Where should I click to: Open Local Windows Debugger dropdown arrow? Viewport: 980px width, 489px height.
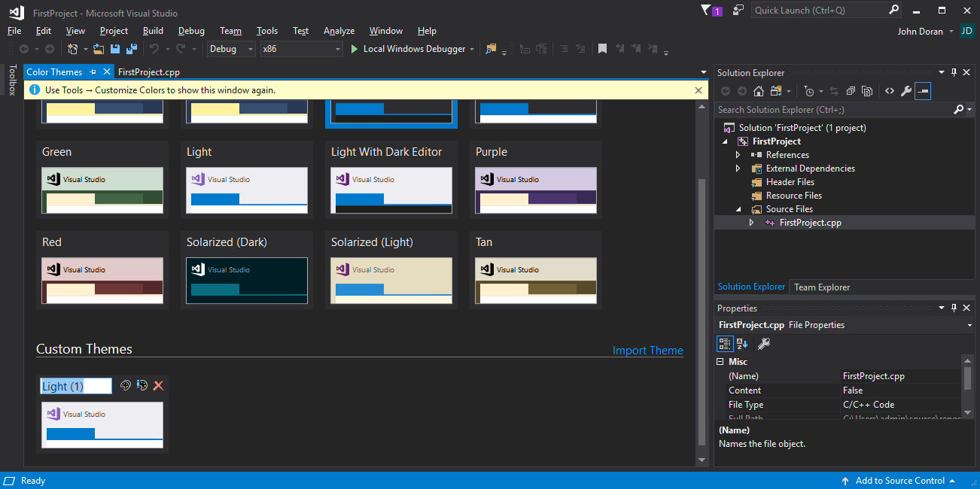[472, 49]
